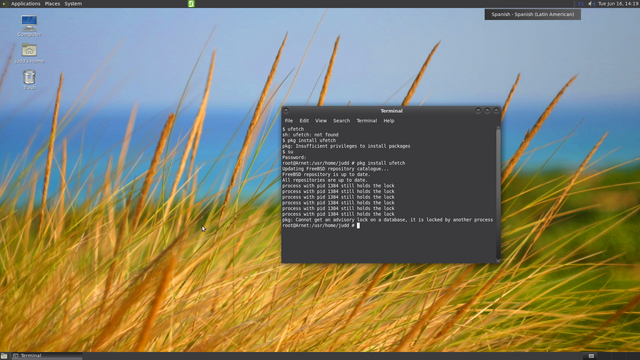This screenshot has height=360, width=640.
Task: Click the terminal window menu icon at title bar left
Action: tap(286, 111)
